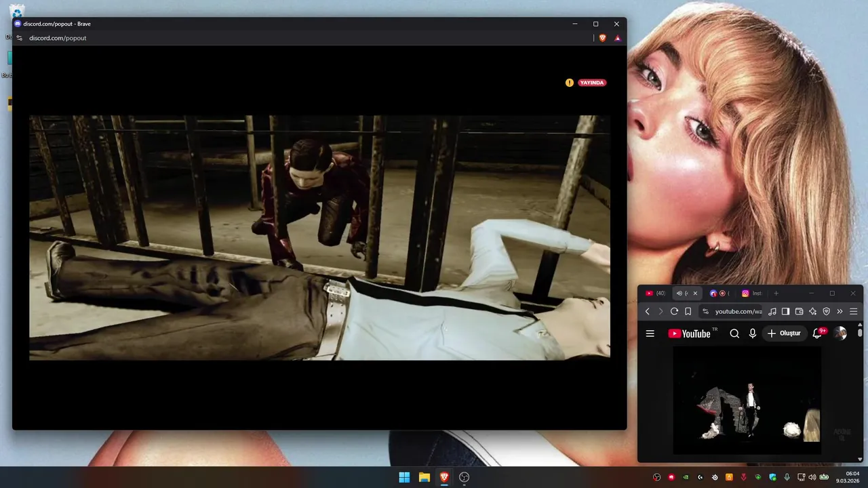The width and height of the screenshot is (868, 488).
Task: Open the Leo AI sparkle icon
Action: [812, 311]
